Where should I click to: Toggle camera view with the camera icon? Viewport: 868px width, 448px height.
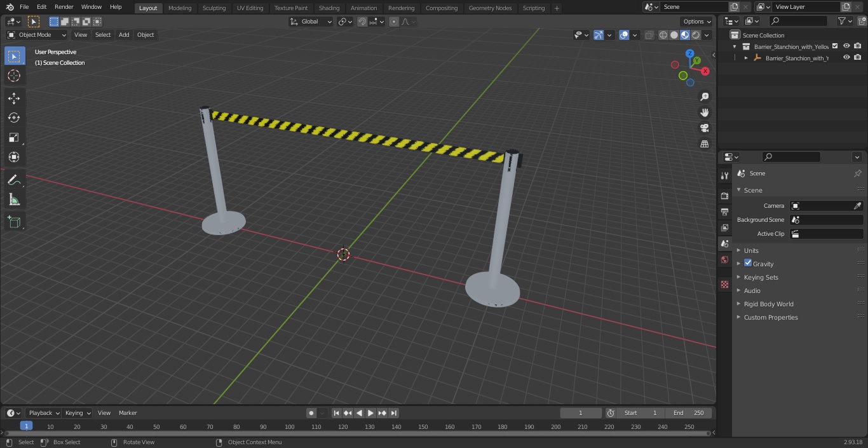[x=704, y=128]
